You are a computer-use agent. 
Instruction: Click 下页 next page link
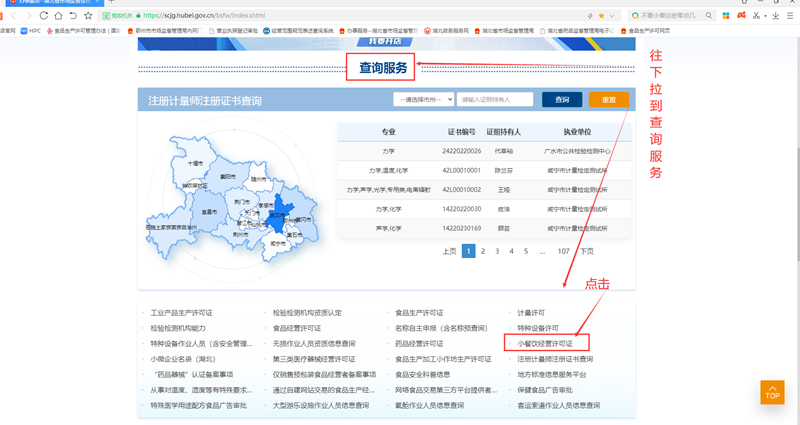[587, 251]
